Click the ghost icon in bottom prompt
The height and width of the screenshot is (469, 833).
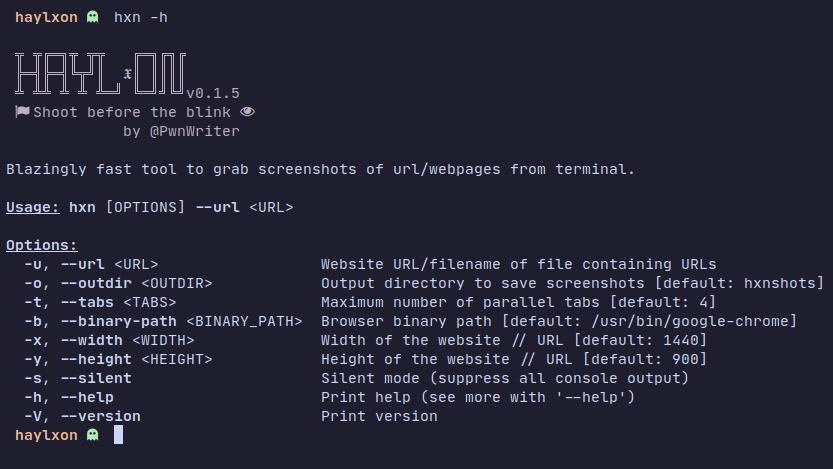click(93, 435)
